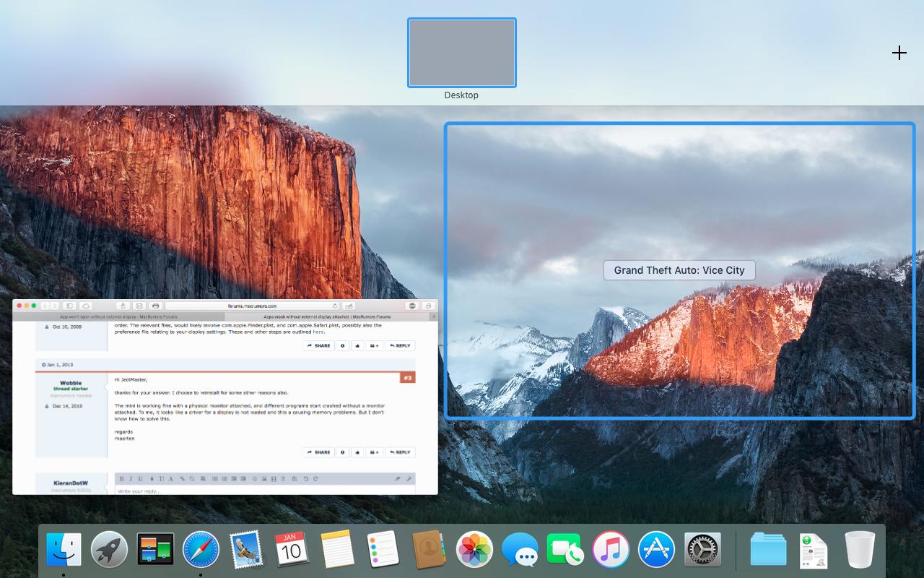Show all tabs button in Safari toolbar
The width and height of the screenshot is (924, 578).
pos(428,306)
